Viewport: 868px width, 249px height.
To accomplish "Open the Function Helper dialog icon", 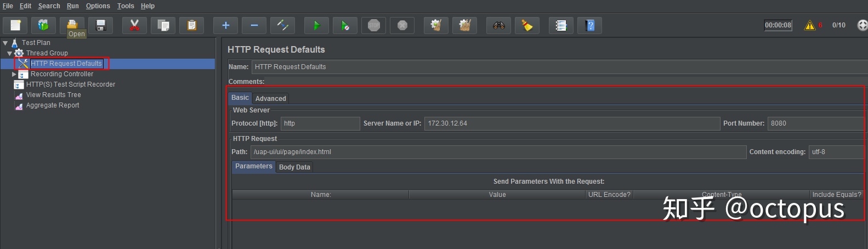I will 561,25.
